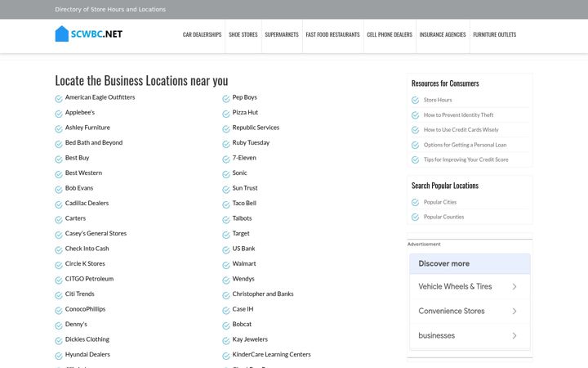Open the Circle K Stores link
588x368 pixels.
85,263
